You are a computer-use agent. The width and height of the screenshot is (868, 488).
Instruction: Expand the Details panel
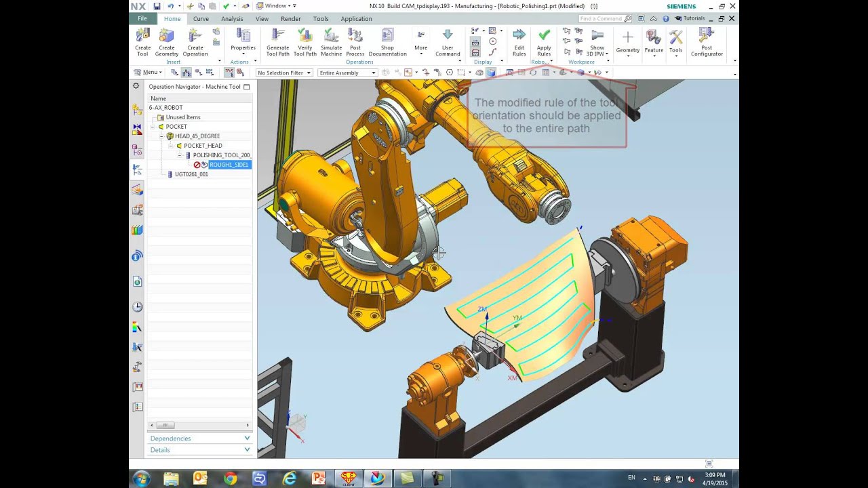[x=200, y=450]
